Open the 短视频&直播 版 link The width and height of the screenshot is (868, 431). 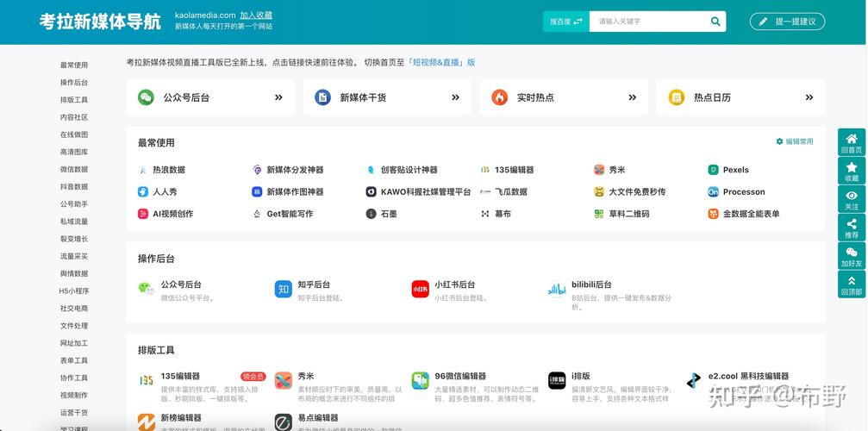point(441,62)
